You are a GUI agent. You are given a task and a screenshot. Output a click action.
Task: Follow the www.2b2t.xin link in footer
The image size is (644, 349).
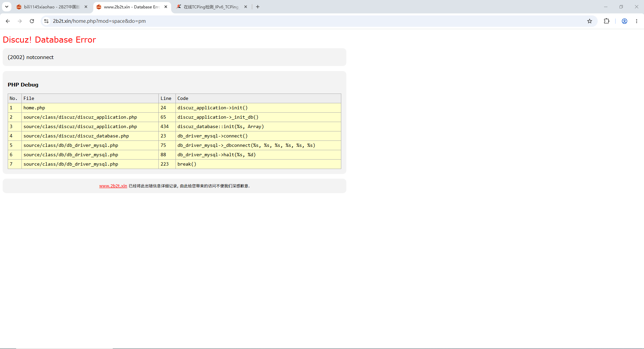113,186
